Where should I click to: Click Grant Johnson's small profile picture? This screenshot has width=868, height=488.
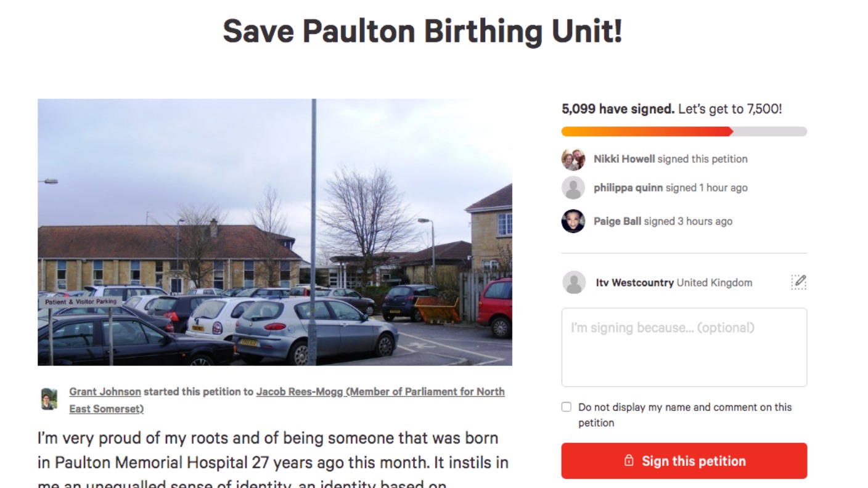coord(49,399)
